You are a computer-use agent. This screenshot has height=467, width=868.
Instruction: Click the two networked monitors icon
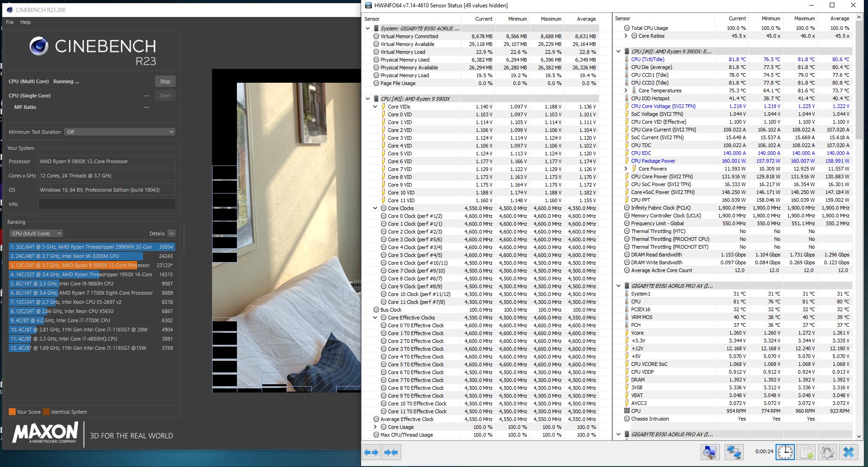click(733, 452)
